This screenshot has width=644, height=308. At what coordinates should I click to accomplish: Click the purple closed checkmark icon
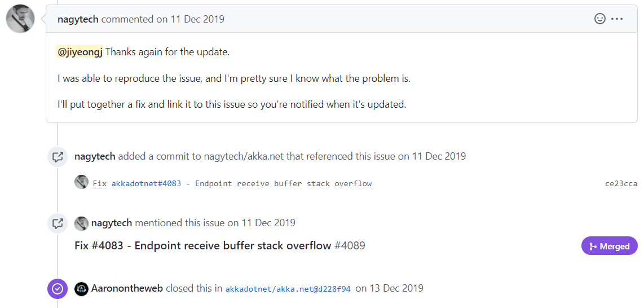[58, 289]
